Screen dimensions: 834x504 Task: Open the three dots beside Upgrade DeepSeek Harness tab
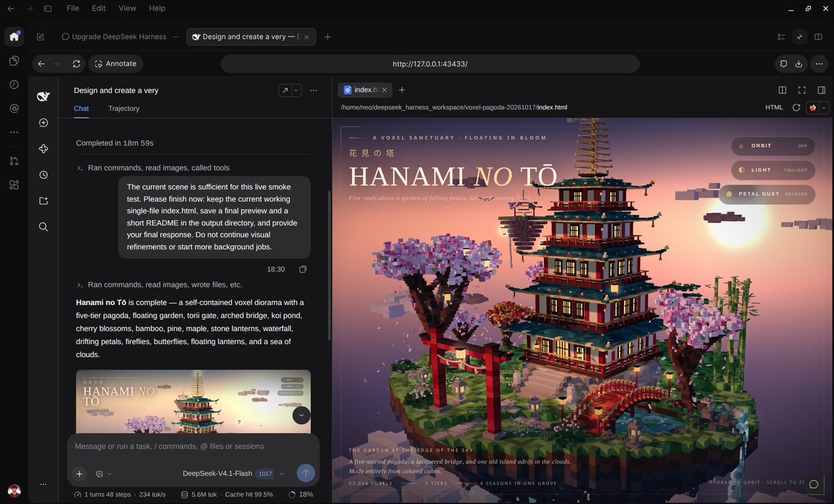[x=176, y=37]
